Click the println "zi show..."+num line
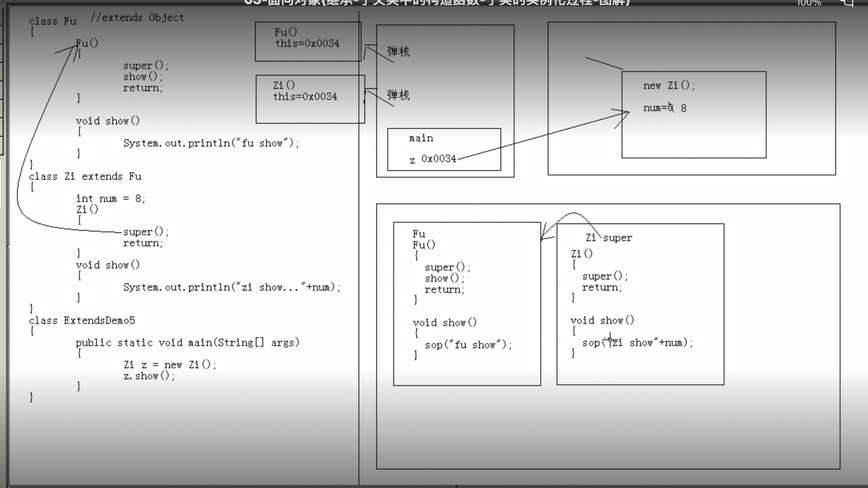Image resolution: width=868 pixels, height=488 pixels. pos(232,287)
